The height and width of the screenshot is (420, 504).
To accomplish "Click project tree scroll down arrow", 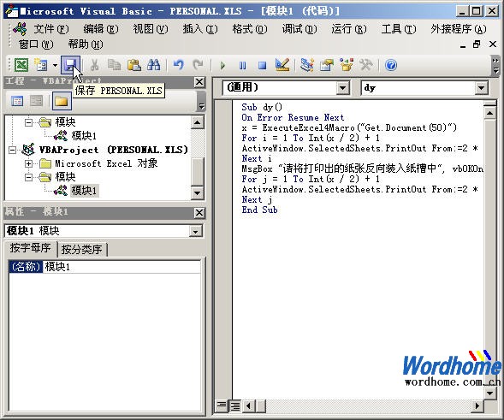I will coord(197,193).
